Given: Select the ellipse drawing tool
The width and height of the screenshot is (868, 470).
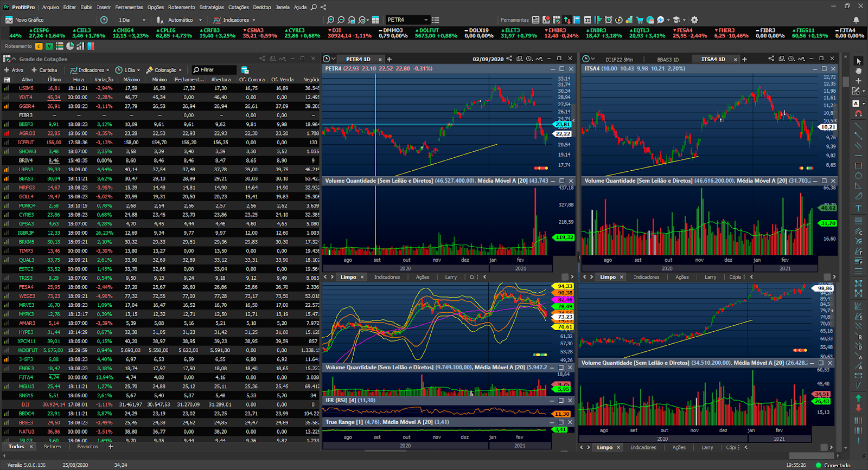Looking at the screenshot, I should (858, 176).
